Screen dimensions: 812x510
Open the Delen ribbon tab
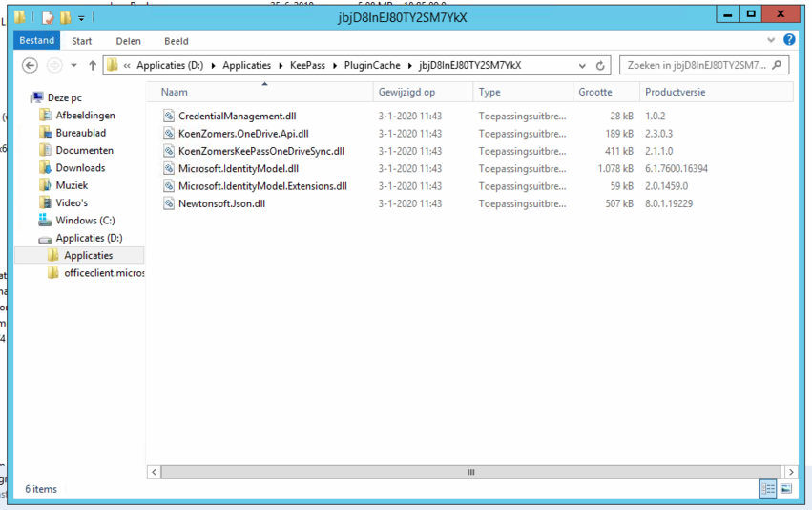[x=128, y=41]
